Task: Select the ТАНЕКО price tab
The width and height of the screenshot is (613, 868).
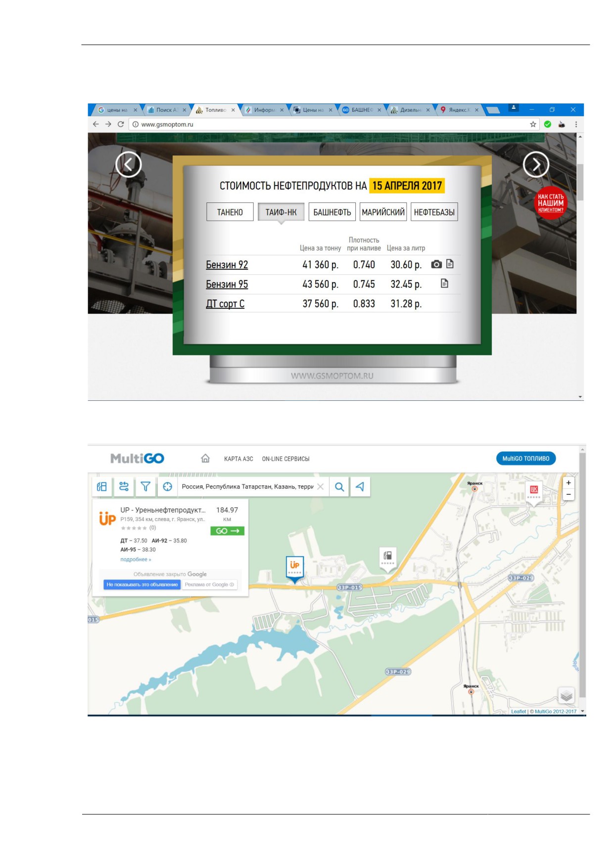Action: (230, 212)
